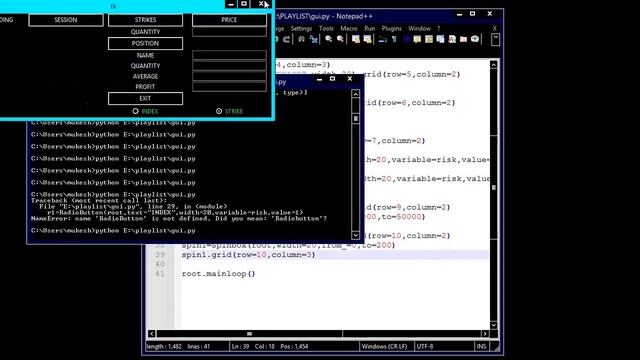Click the Notepad++ horizontal scrollbar thumb
This screenshot has height=360, width=640.
tap(249, 333)
